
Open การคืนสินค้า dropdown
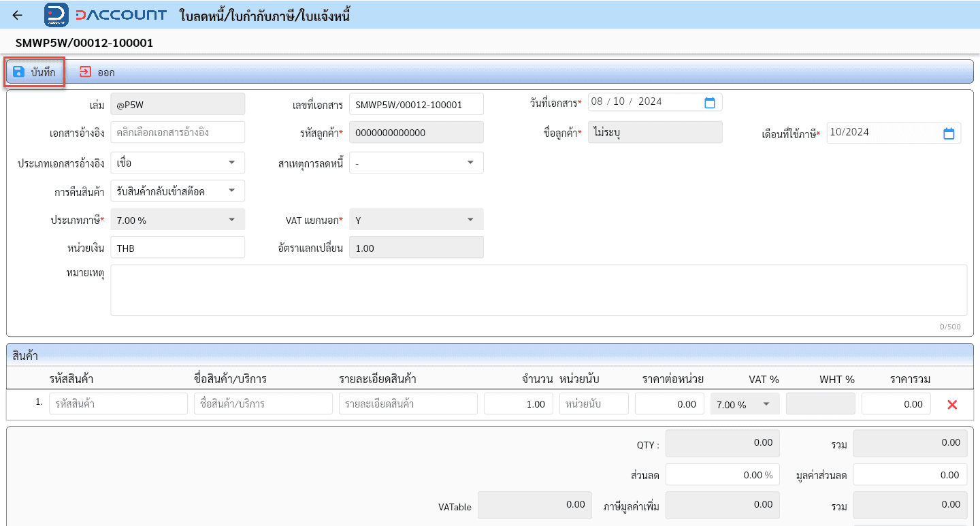[x=178, y=191]
